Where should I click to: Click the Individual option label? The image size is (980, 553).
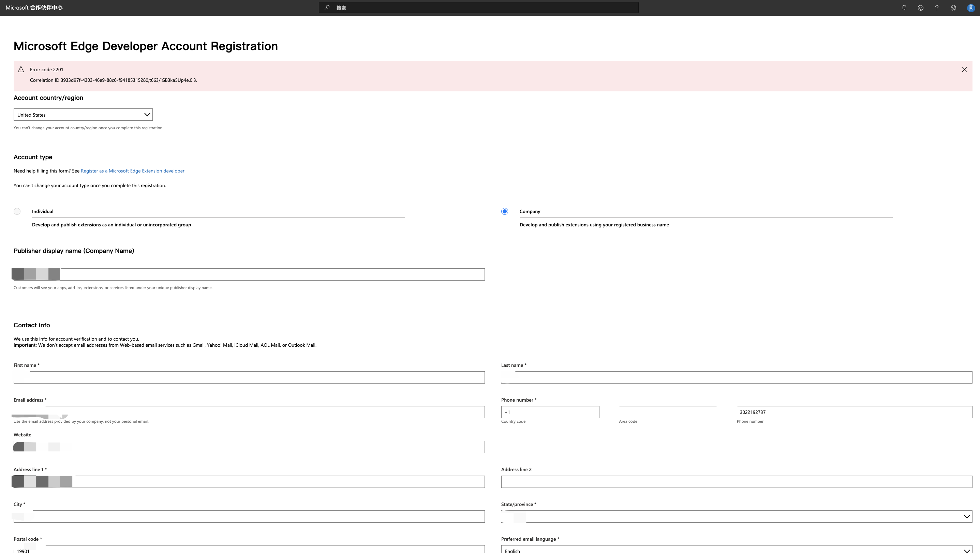[x=43, y=211]
